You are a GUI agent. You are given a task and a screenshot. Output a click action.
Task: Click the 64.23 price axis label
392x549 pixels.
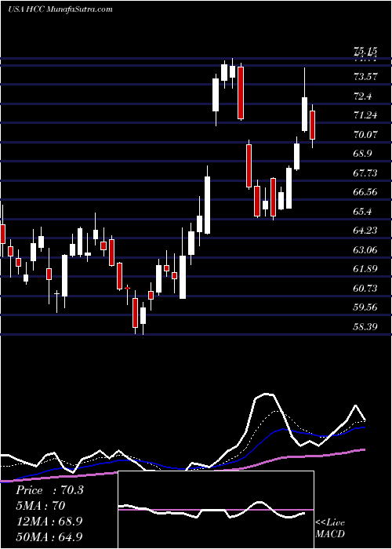pos(366,230)
